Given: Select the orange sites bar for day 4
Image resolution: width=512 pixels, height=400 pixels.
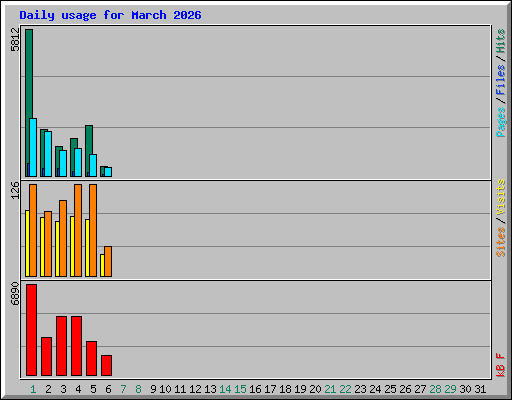Looking at the screenshot, I should [78, 230].
